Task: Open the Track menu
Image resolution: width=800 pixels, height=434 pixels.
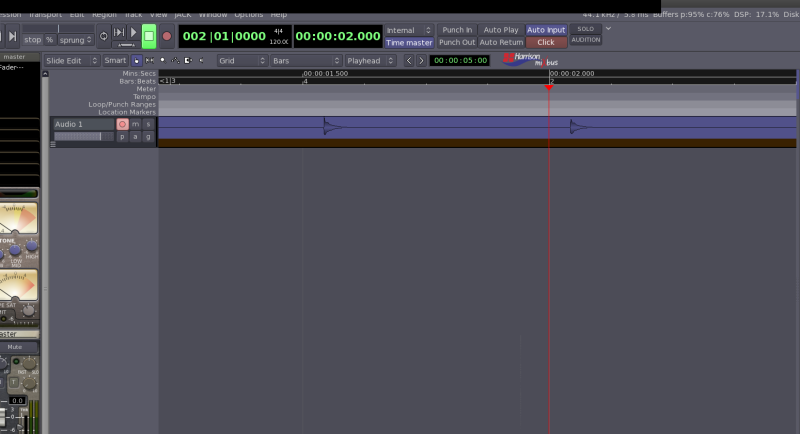Action: click(134, 15)
